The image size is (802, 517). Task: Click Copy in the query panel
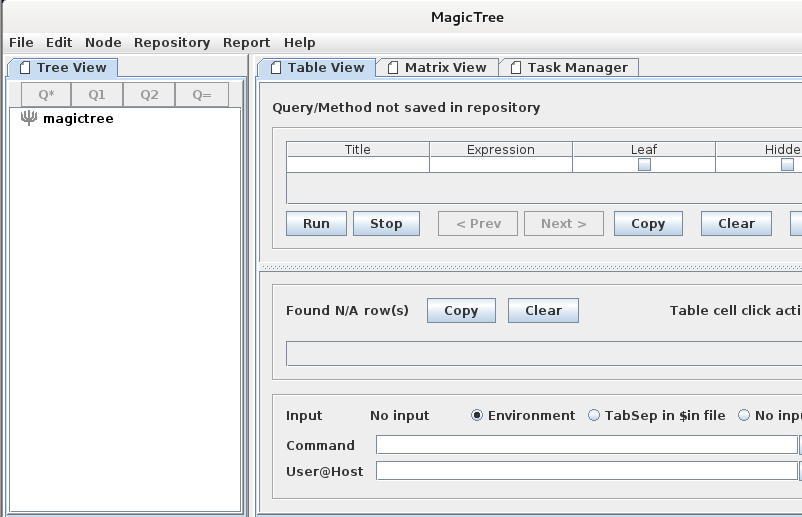pos(648,223)
